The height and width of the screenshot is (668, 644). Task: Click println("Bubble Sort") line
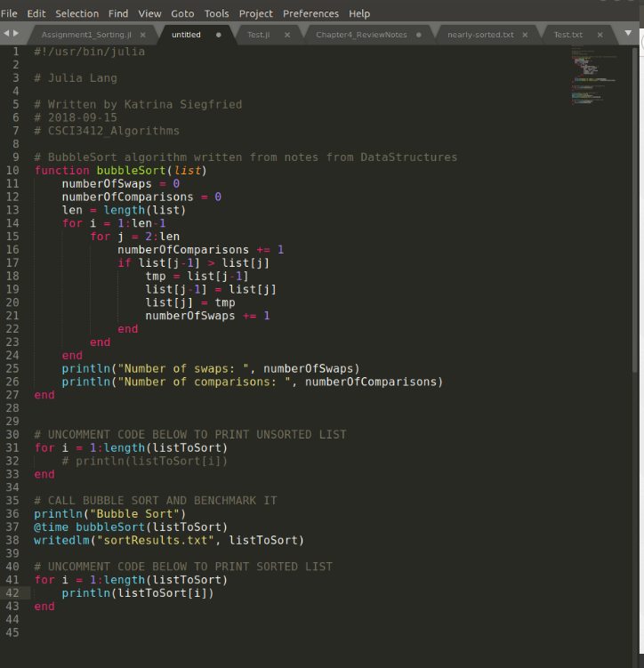click(110, 514)
